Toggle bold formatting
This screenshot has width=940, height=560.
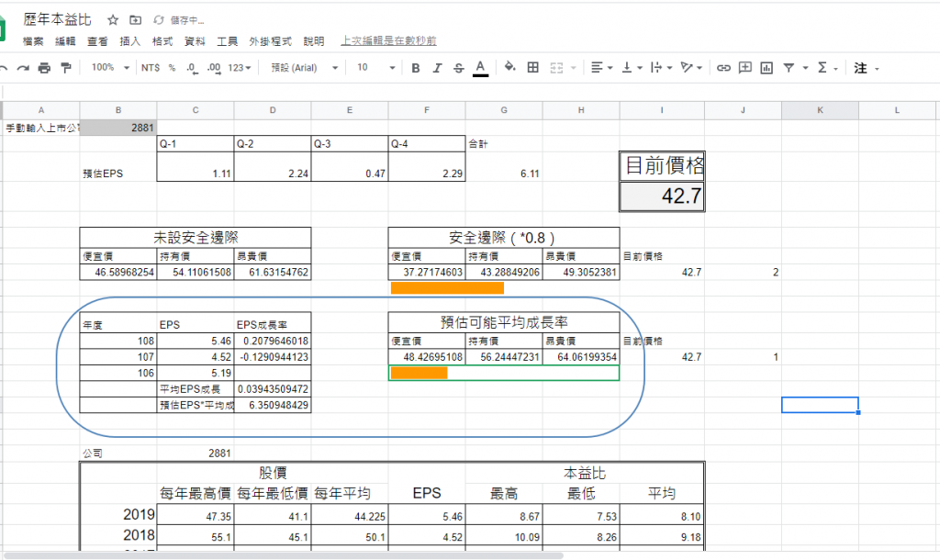coord(415,68)
